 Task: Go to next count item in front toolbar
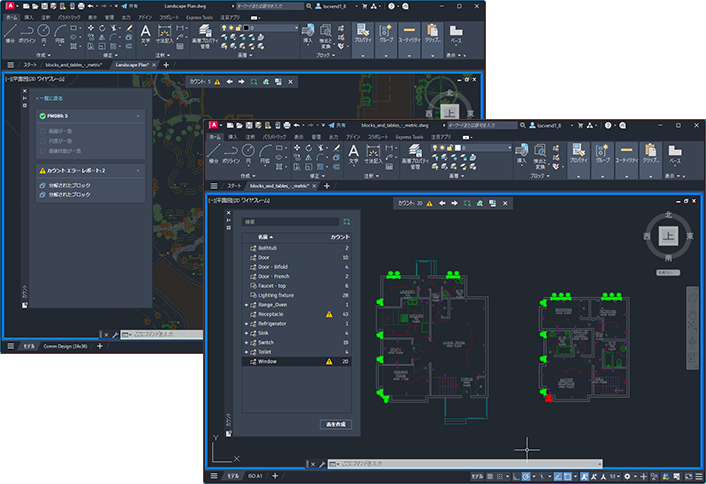click(x=454, y=203)
